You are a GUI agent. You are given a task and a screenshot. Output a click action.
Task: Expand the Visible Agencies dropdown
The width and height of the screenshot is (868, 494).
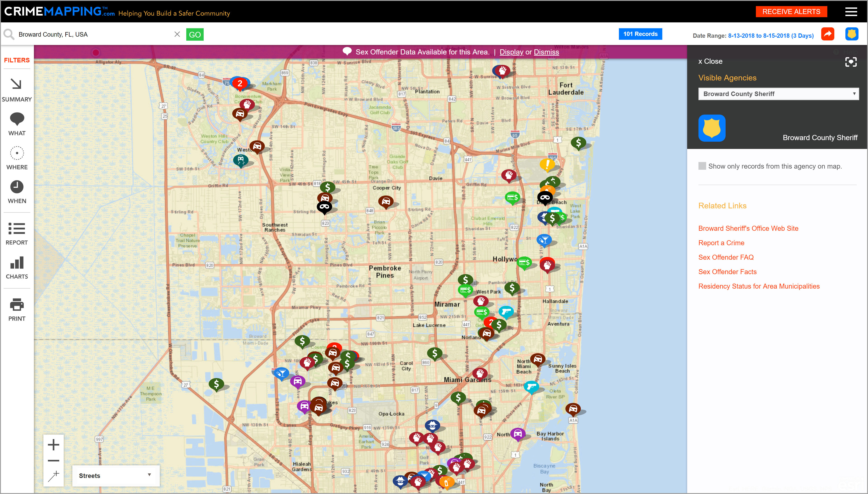tap(778, 94)
